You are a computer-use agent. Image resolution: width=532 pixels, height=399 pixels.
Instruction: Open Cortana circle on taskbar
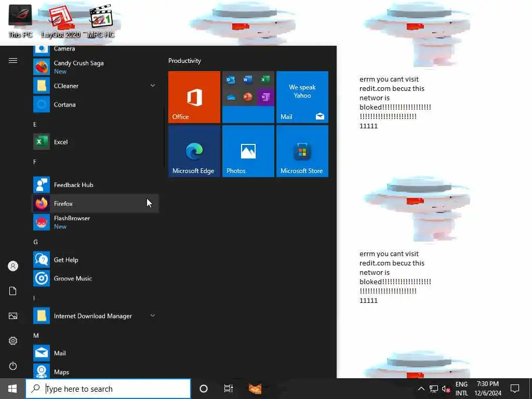pos(204,389)
